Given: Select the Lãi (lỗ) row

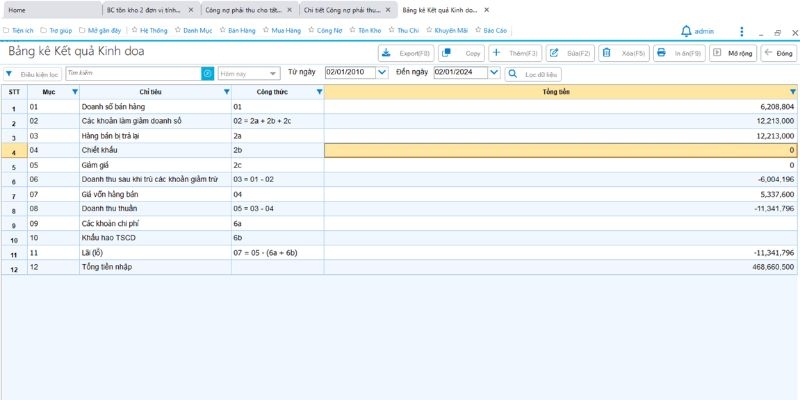Looking at the screenshot, I should coord(399,253).
